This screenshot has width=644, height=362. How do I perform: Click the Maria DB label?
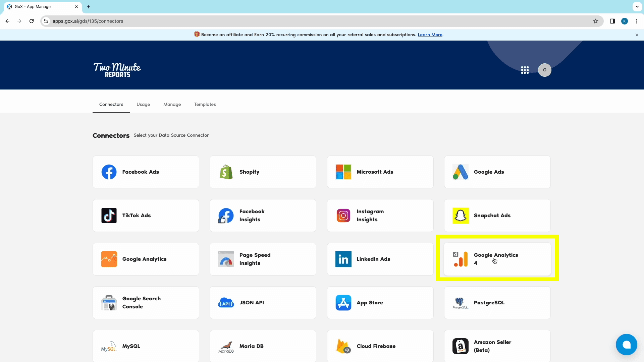click(x=251, y=346)
